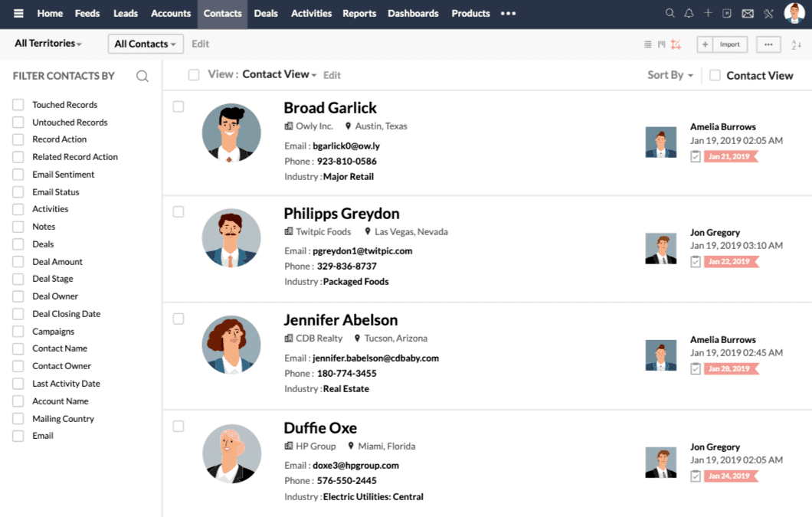The image size is (812, 517).
Task: Open the Reports tab
Action: coord(359,14)
